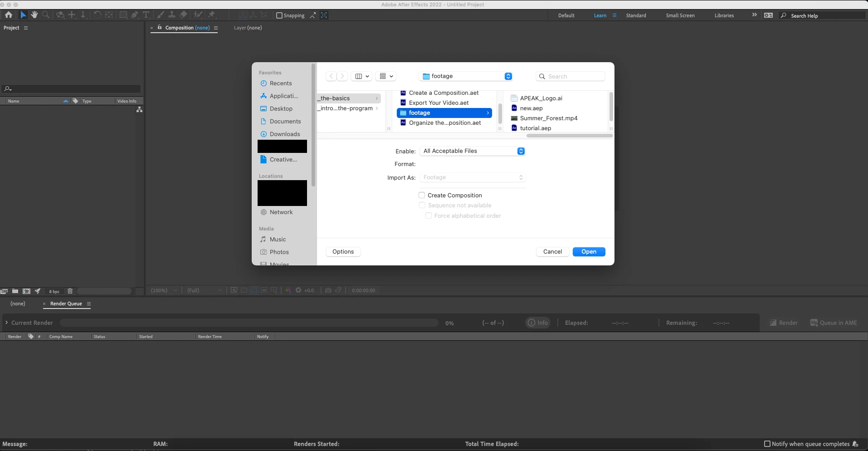Open the column view options dropdown

tap(361, 76)
